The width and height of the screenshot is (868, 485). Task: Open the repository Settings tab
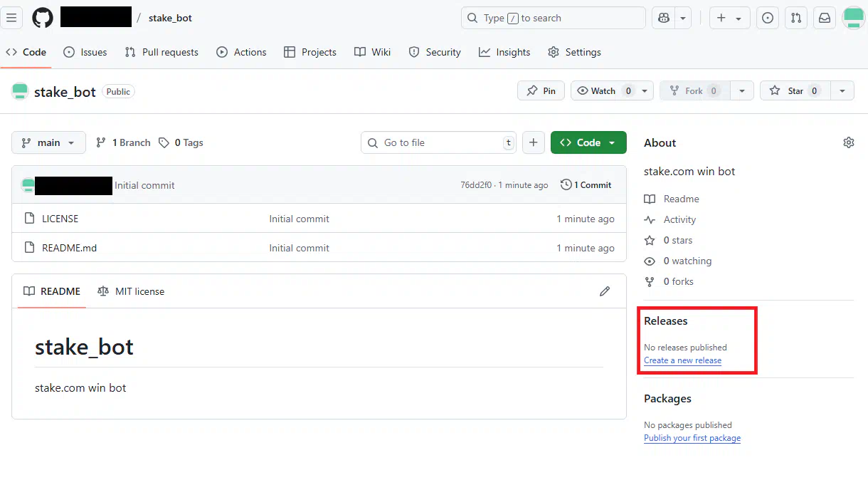[x=574, y=52]
